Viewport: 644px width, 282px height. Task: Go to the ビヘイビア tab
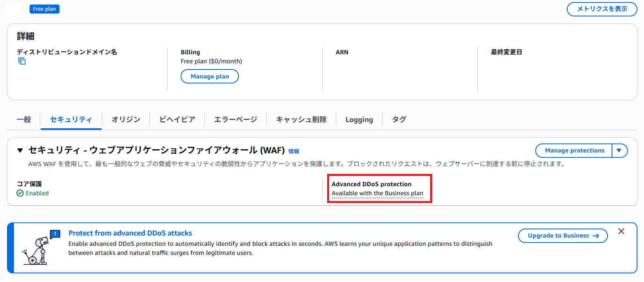coord(177,120)
